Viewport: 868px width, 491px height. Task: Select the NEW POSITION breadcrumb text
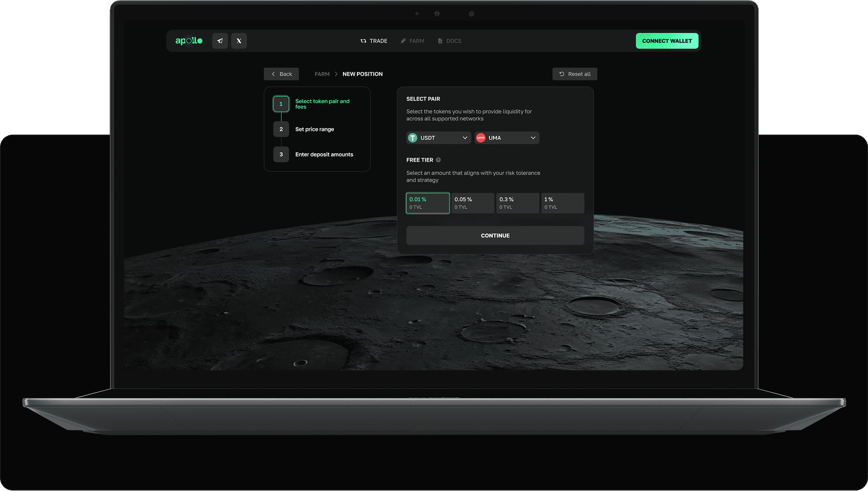tap(363, 74)
